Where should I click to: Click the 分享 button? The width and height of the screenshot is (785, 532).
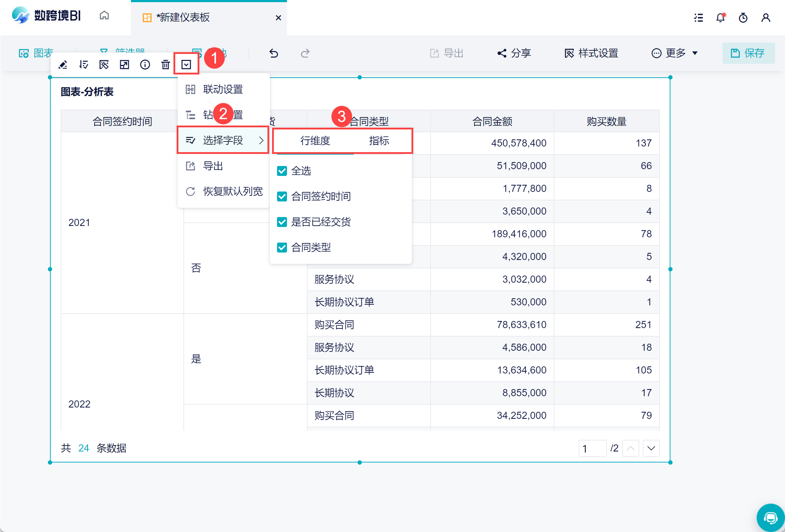[x=514, y=53]
